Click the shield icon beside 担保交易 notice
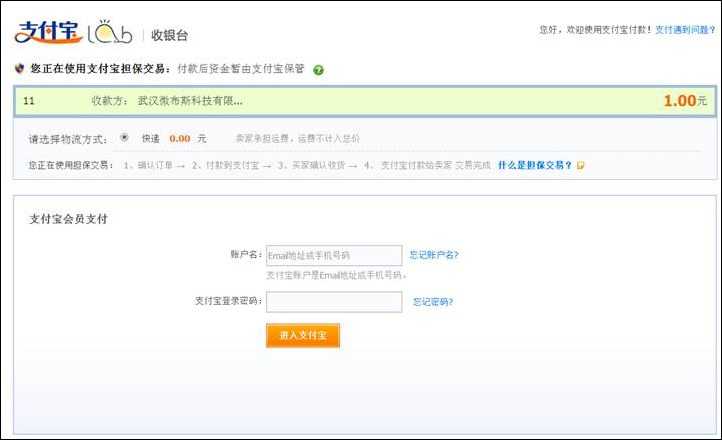The width and height of the screenshot is (722, 440). click(x=19, y=69)
